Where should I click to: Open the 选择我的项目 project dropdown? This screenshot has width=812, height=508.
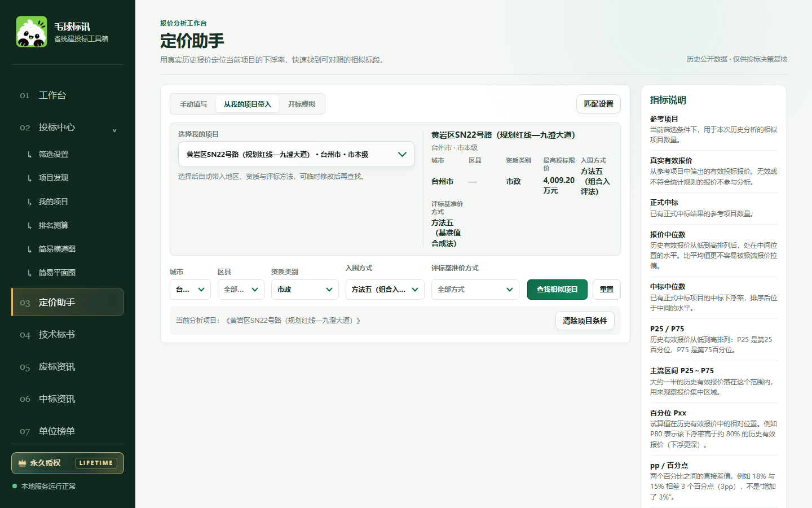(297, 154)
